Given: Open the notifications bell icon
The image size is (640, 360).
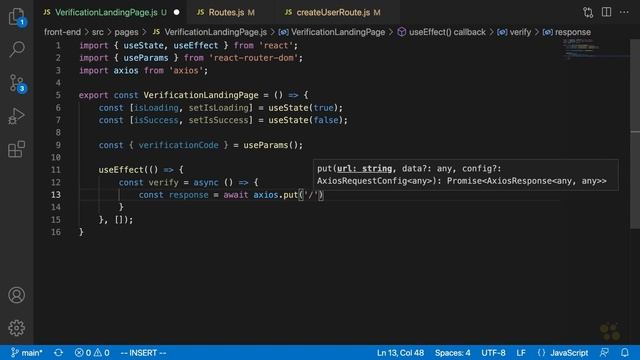Looking at the screenshot, I should [624, 353].
